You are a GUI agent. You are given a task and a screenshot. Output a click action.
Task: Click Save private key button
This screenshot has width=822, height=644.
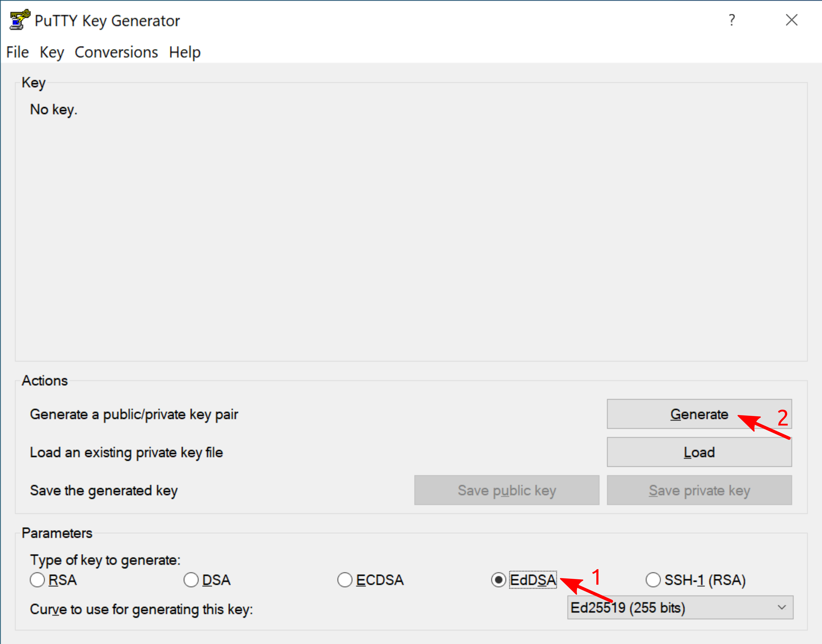click(699, 490)
